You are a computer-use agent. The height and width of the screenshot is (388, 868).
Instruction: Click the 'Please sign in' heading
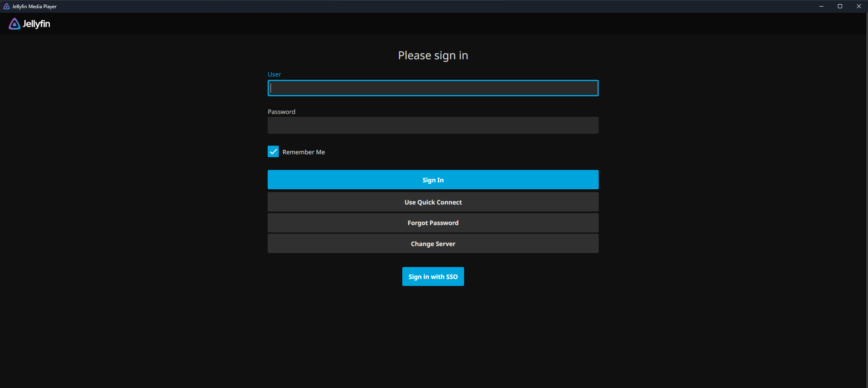tap(433, 56)
